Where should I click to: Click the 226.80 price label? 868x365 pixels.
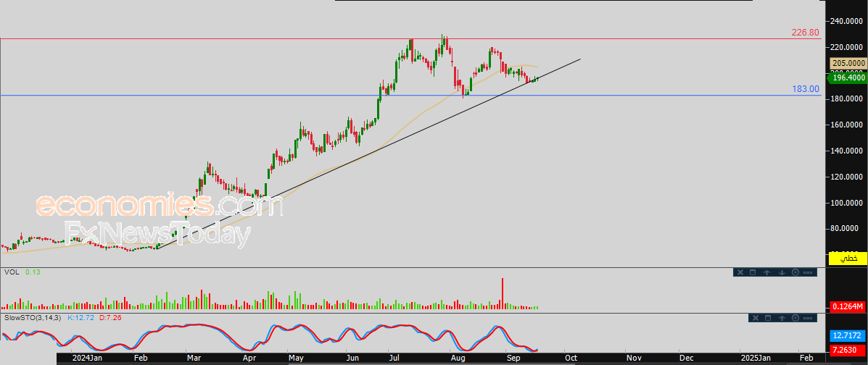tap(806, 33)
